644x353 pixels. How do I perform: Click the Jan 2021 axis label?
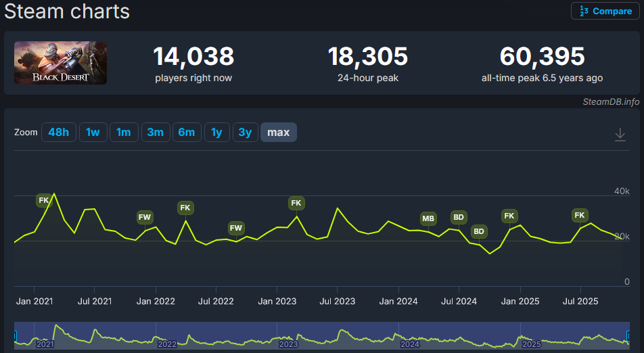coord(34,302)
